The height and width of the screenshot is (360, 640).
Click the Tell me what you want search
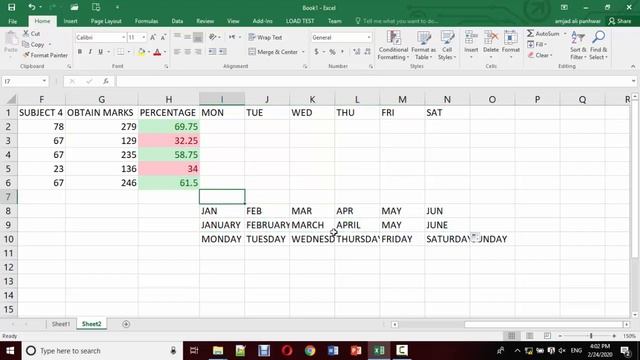click(397, 21)
